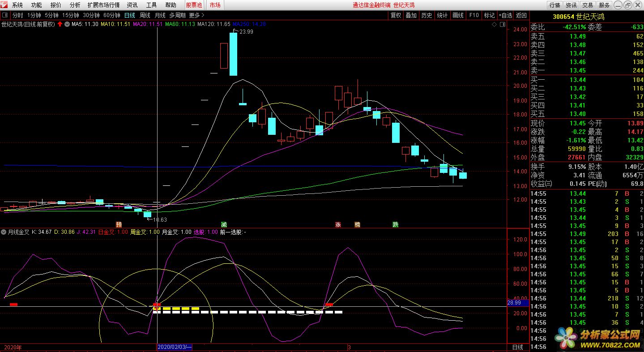Open the 资讯 menu in the menu bar
644x352 pixels.
point(132,5)
